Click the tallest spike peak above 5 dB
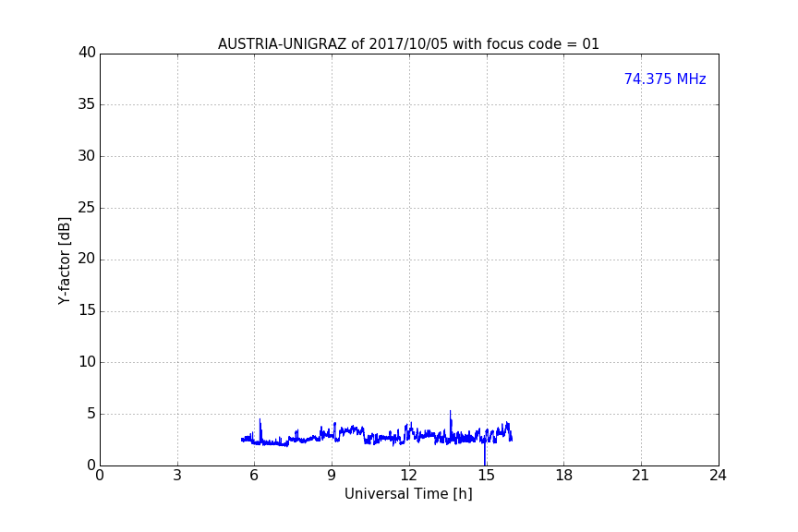 click(450, 412)
